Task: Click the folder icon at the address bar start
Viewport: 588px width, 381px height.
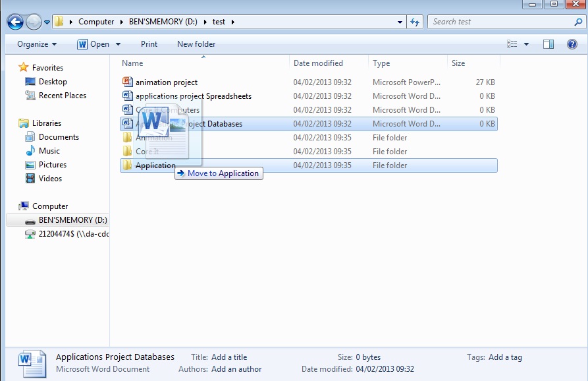Action: click(58, 21)
